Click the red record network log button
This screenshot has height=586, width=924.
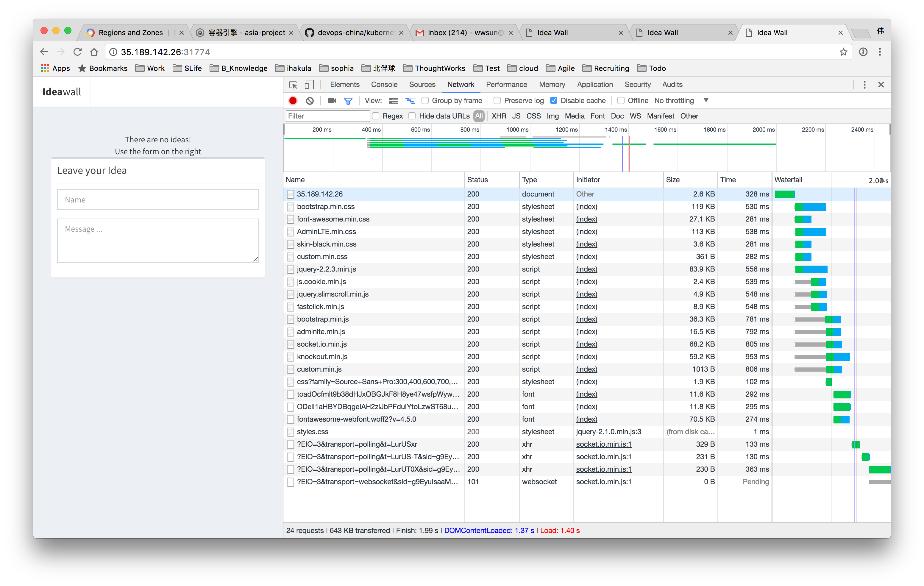coord(293,101)
